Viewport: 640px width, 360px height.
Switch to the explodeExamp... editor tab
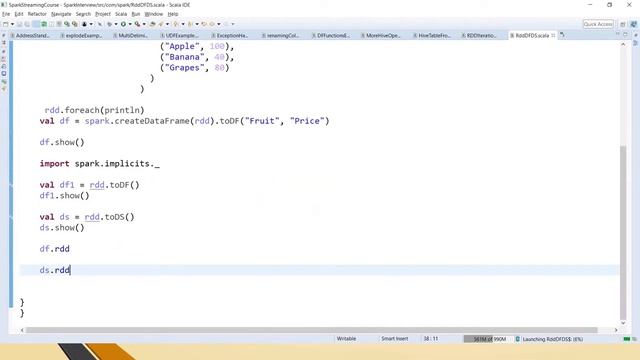point(81,36)
